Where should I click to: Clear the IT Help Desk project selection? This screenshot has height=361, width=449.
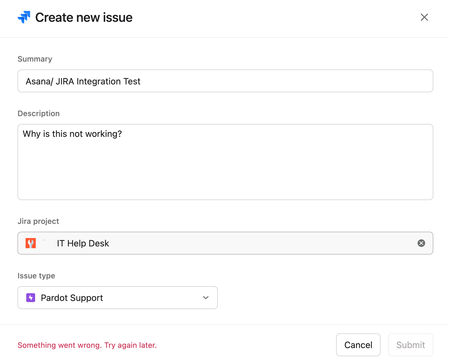pos(421,243)
